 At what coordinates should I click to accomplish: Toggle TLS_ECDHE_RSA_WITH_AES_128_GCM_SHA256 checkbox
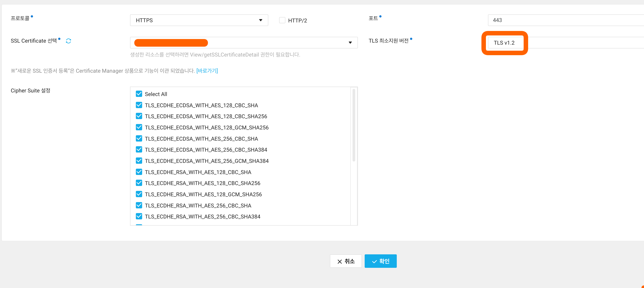click(139, 194)
